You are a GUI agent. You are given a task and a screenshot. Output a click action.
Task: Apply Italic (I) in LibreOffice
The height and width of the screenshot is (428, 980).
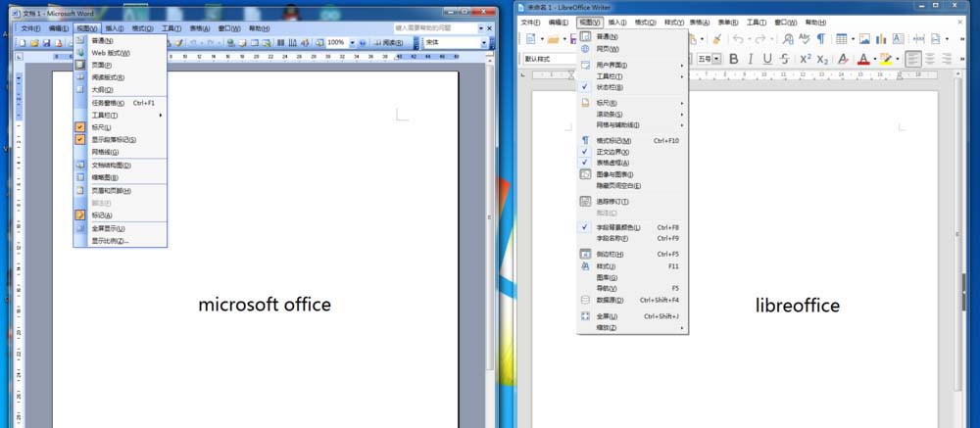tap(751, 59)
